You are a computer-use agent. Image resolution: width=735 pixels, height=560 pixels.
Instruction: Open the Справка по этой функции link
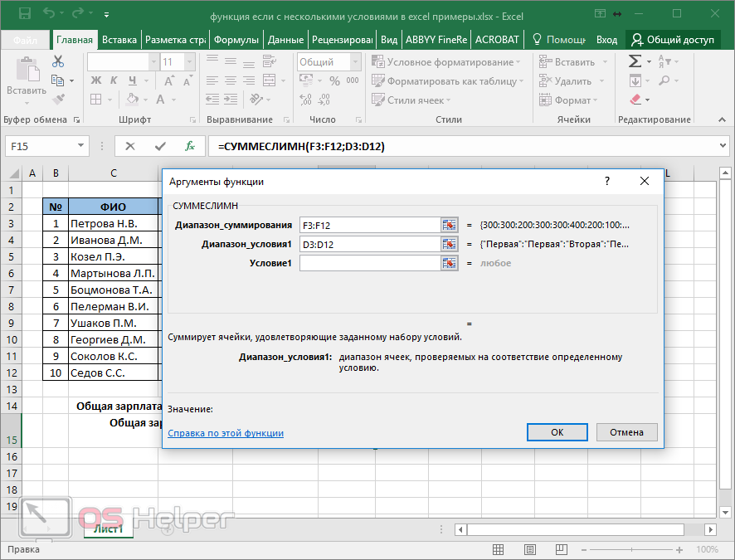coord(226,433)
